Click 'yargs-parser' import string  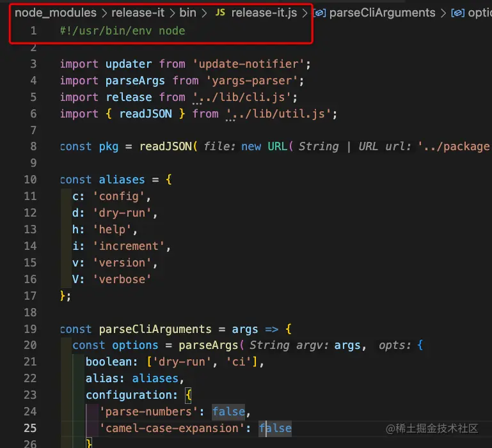(x=251, y=81)
